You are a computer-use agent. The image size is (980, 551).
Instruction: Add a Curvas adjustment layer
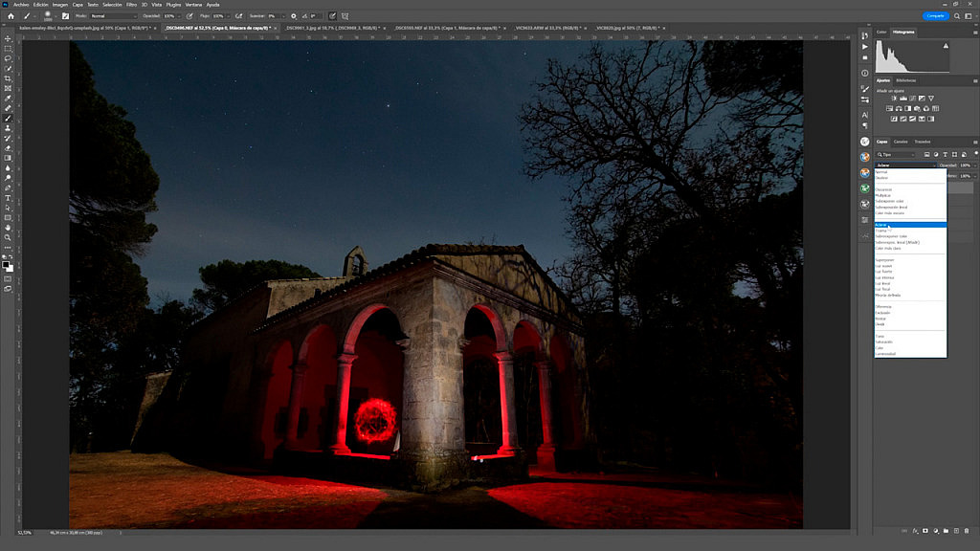913,99
